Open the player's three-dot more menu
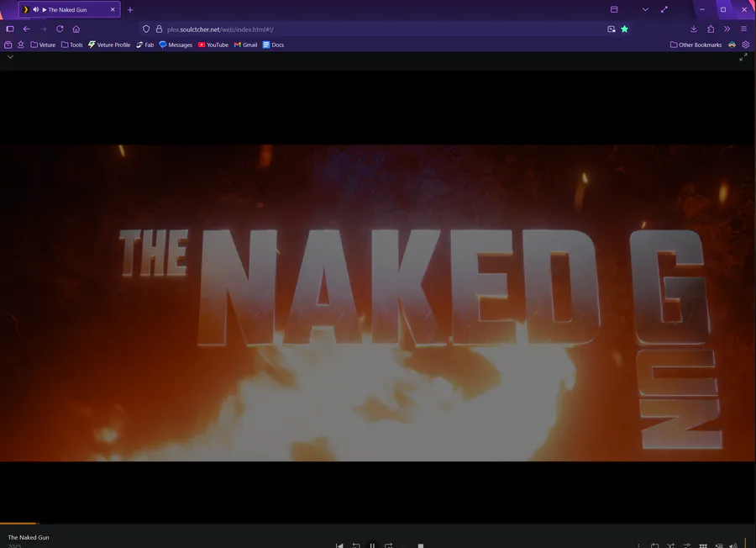The image size is (756, 548). point(638,545)
